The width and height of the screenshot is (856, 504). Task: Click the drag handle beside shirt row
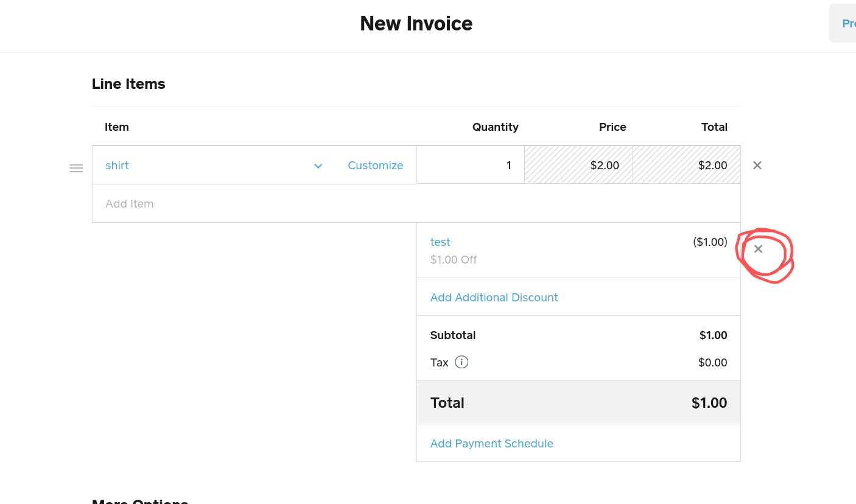point(76,169)
